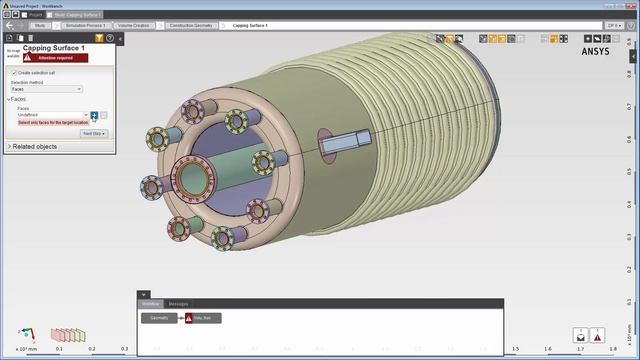Click the orange icon in the left viewport toolbar group
Viewport: 640px width, 360px height.
coord(449,39)
